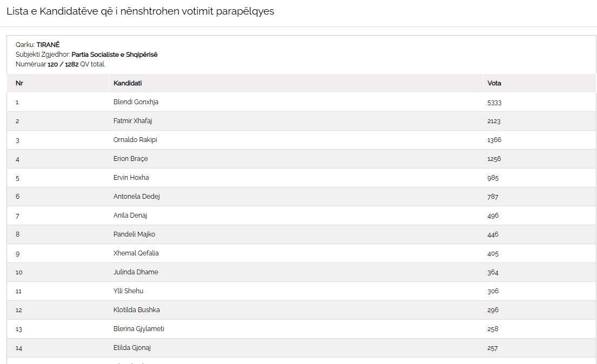Click on Klotilda Bushka's name
The width and height of the screenshot is (597, 364).
tap(137, 309)
